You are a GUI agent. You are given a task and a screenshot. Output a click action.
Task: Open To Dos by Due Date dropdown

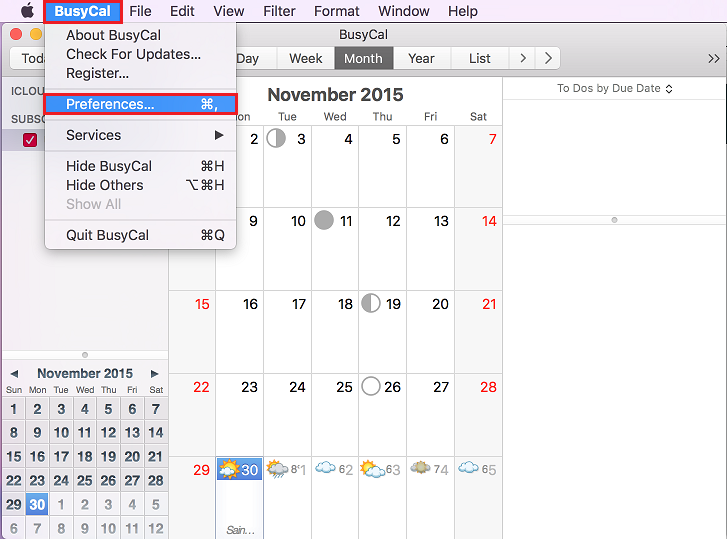pyautogui.click(x=614, y=88)
